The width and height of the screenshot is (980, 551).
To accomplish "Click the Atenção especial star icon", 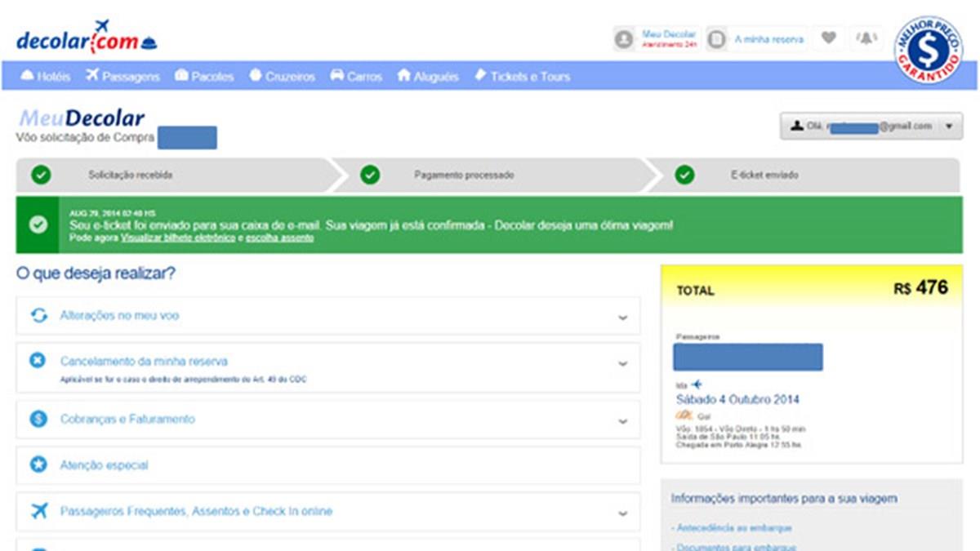I will pos(38,465).
